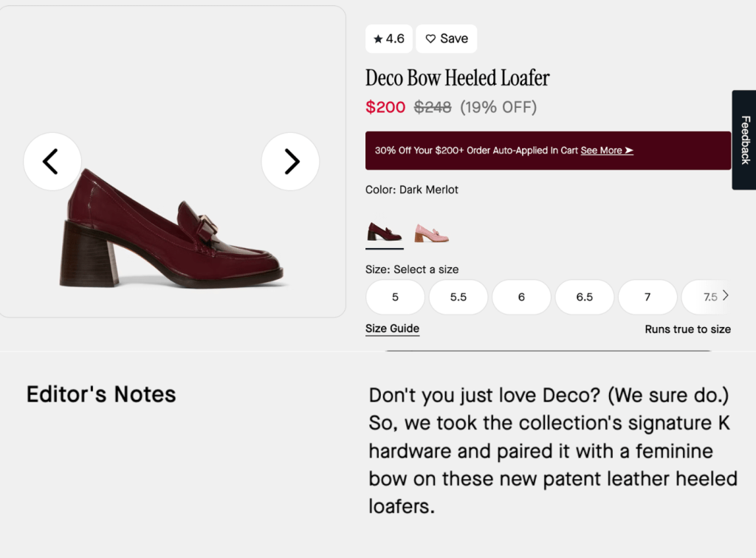Go to the previous product image
The width and height of the screenshot is (756, 558).
click(52, 161)
